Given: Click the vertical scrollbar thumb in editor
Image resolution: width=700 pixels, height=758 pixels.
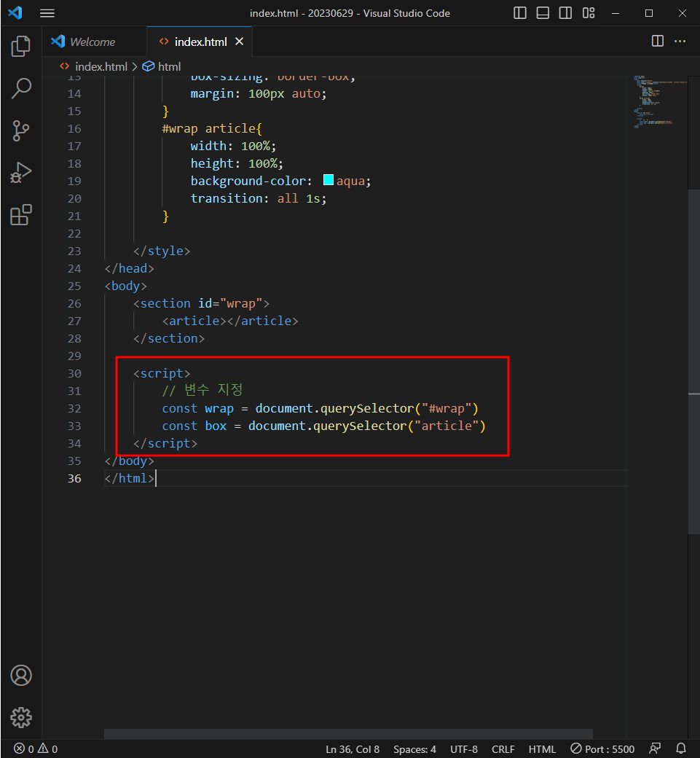Looking at the screenshot, I should click(693, 362).
